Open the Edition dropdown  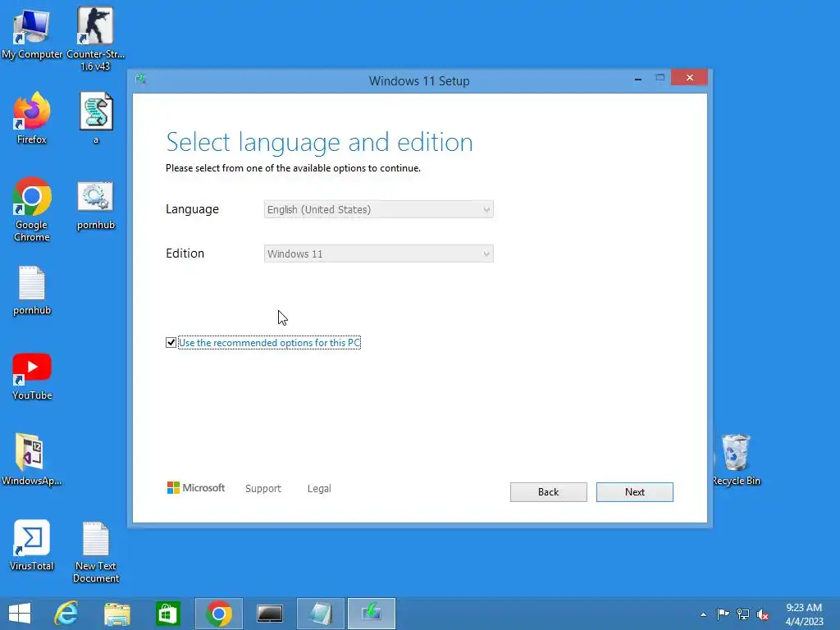(378, 254)
